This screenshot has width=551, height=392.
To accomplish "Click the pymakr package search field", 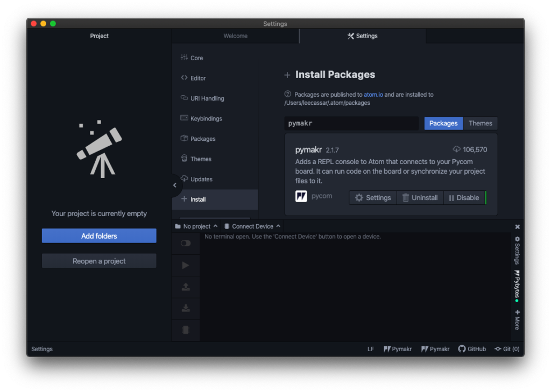I will pos(351,123).
